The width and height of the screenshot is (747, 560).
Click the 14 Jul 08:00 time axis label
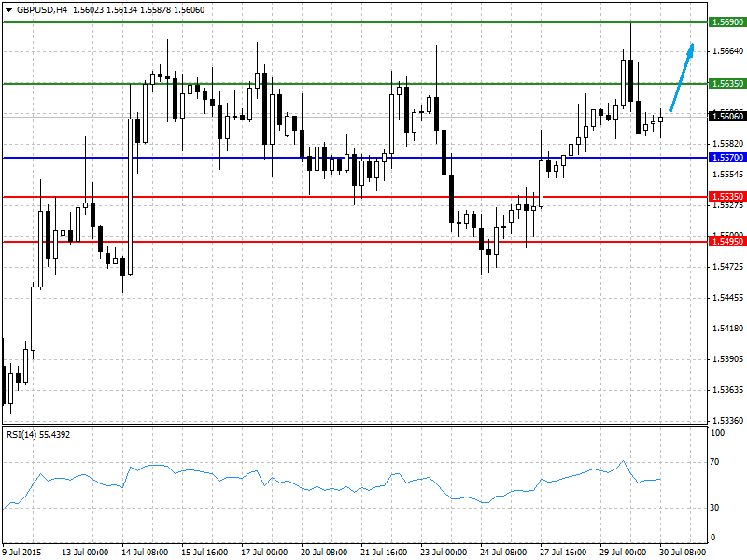coord(145,552)
